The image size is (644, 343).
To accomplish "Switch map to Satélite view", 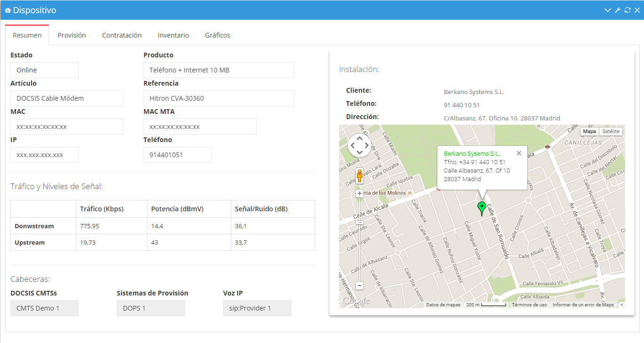I will tap(611, 132).
